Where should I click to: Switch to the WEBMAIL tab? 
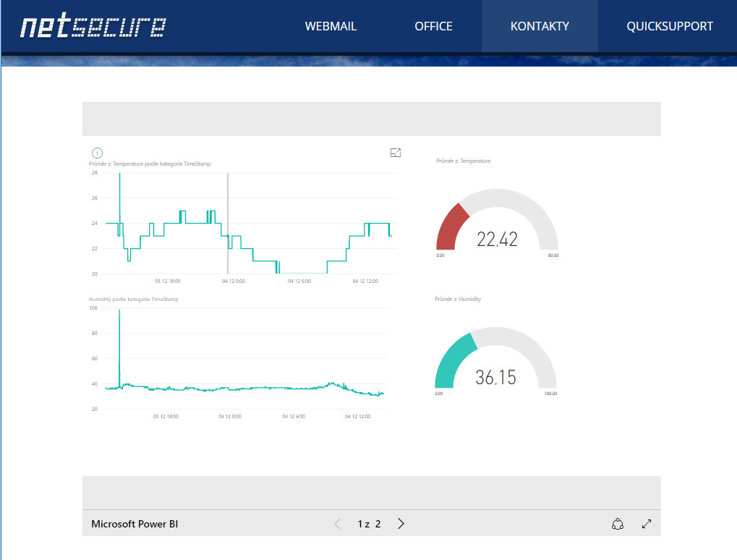tap(331, 25)
